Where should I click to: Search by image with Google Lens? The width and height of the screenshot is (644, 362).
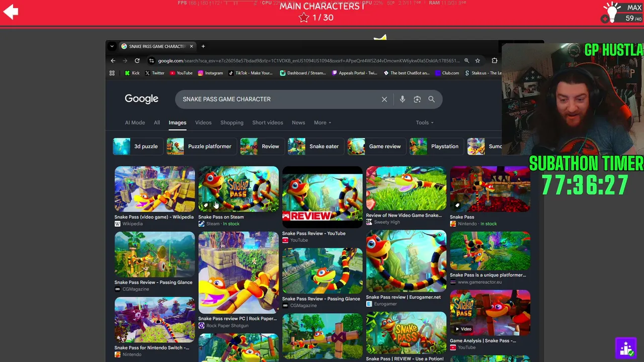coord(417,99)
